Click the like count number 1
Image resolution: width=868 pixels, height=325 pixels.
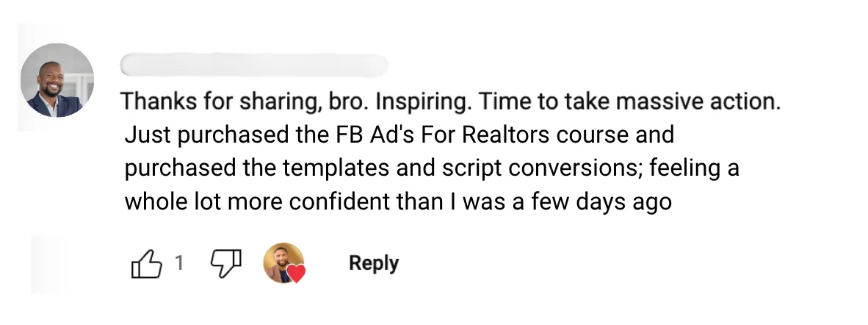click(178, 263)
